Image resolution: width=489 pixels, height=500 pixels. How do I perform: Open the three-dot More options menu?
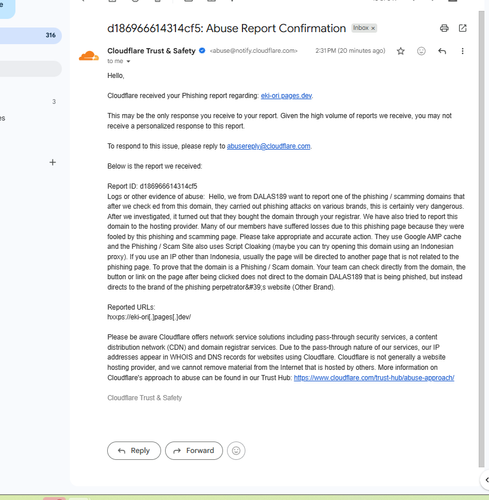pos(462,51)
